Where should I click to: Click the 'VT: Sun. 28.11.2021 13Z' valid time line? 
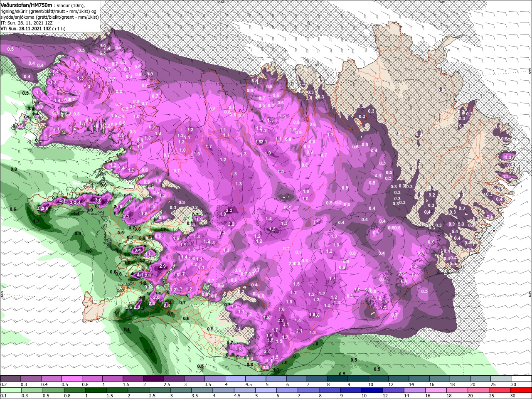click(26, 29)
